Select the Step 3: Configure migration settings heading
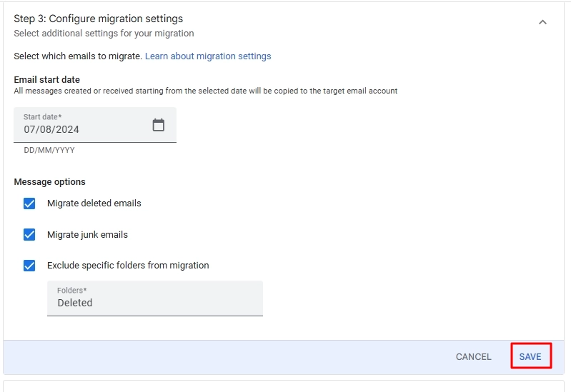 (x=99, y=19)
